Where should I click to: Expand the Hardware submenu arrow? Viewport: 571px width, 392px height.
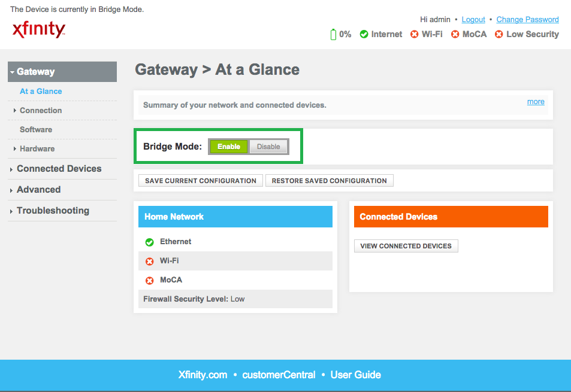[14, 149]
